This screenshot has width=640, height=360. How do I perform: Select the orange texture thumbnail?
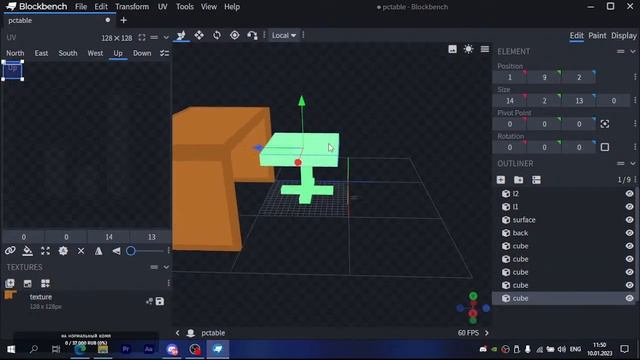tap(11, 295)
